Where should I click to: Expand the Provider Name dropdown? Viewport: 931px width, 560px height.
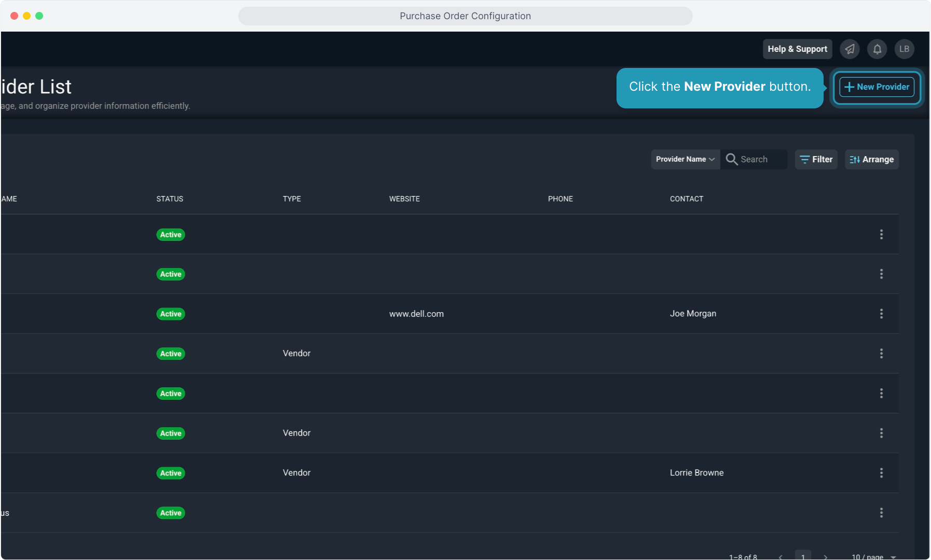coord(685,159)
